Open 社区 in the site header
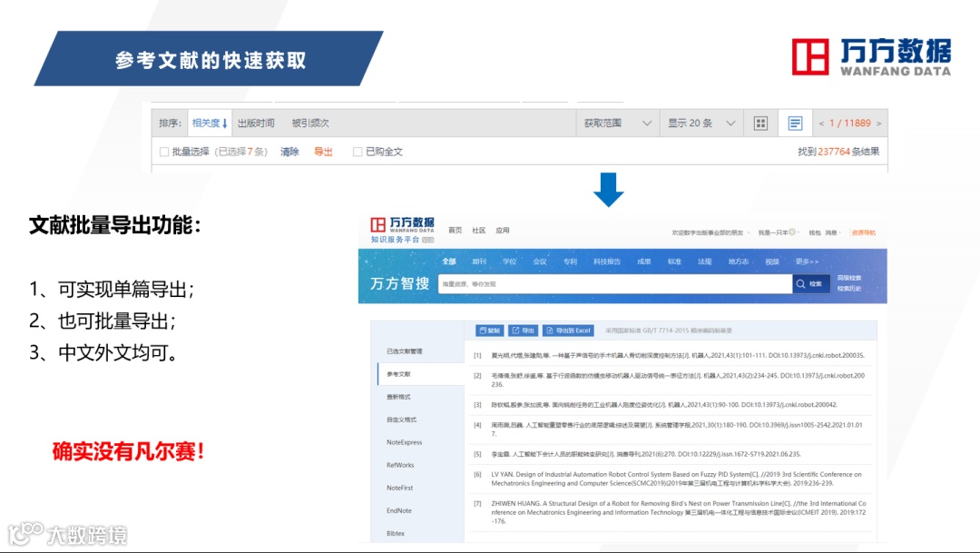Image resolution: width=980 pixels, height=553 pixels. coord(479,231)
